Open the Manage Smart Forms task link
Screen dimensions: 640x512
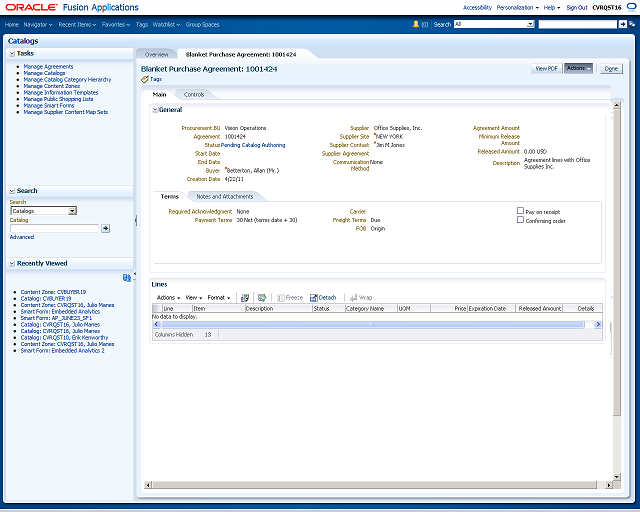click(49, 105)
